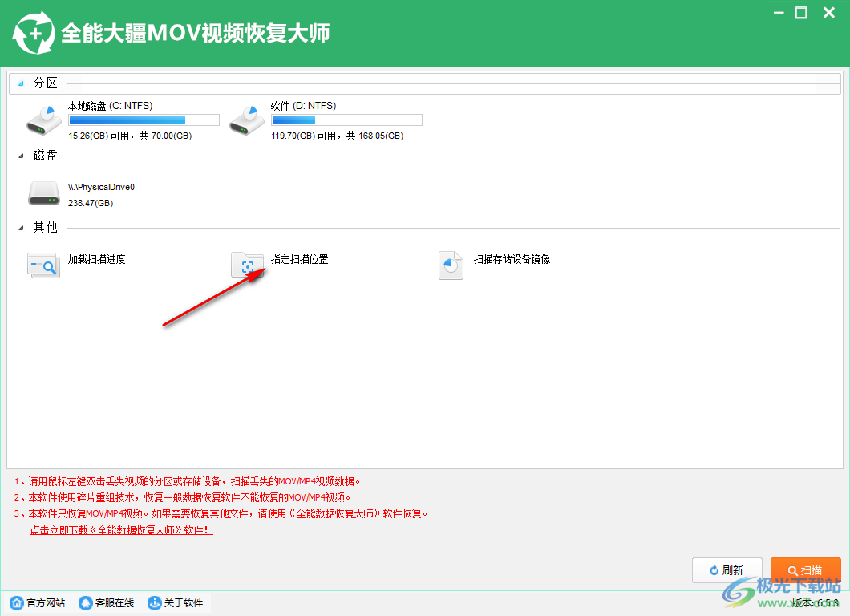The height and width of the screenshot is (616, 850).
Task: Select the 软件 (D: NTFS) label
Action: point(304,106)
